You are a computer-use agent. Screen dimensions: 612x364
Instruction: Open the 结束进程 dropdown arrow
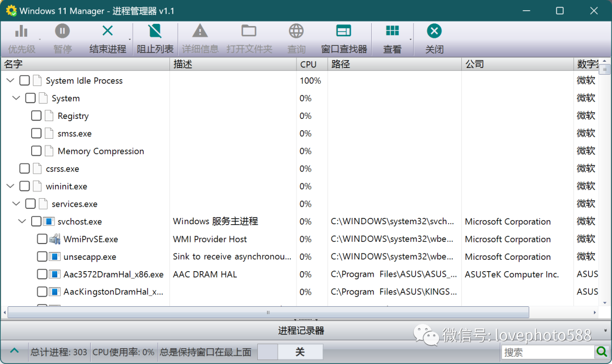(x=130, y=40)
